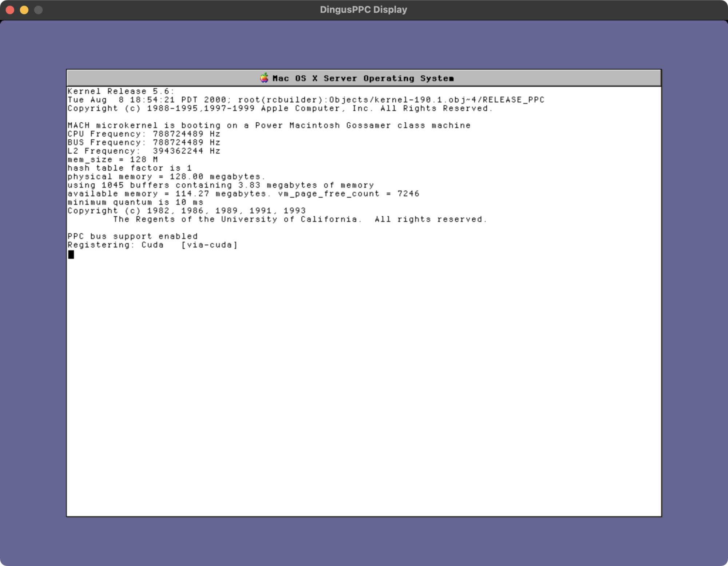The height and width of the screenshot is (566, 728).
Task: Click the gray disabled zoom button
Action: (x=38, y=10)
